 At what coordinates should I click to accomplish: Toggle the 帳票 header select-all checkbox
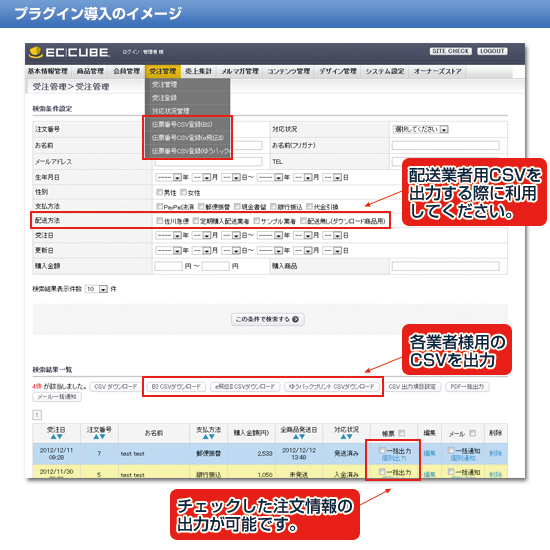[x=402, y=433]
